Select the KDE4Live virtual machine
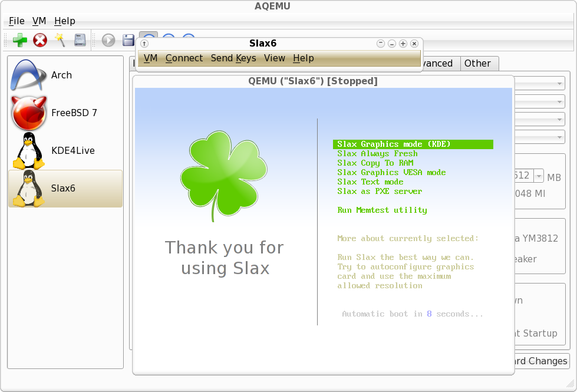This screenshot has height=392, width=577. pos(65,150)
